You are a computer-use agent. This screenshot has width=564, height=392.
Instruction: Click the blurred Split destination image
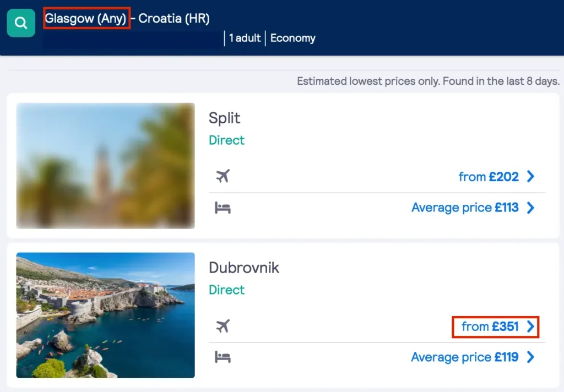[x=105, y=165]
